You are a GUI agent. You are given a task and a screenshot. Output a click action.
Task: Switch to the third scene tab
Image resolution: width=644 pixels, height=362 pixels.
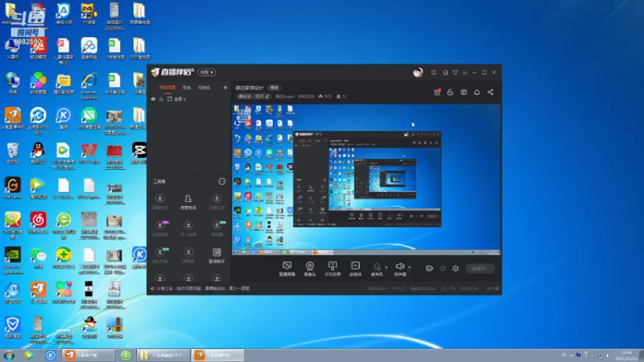(x=204, y=88)
